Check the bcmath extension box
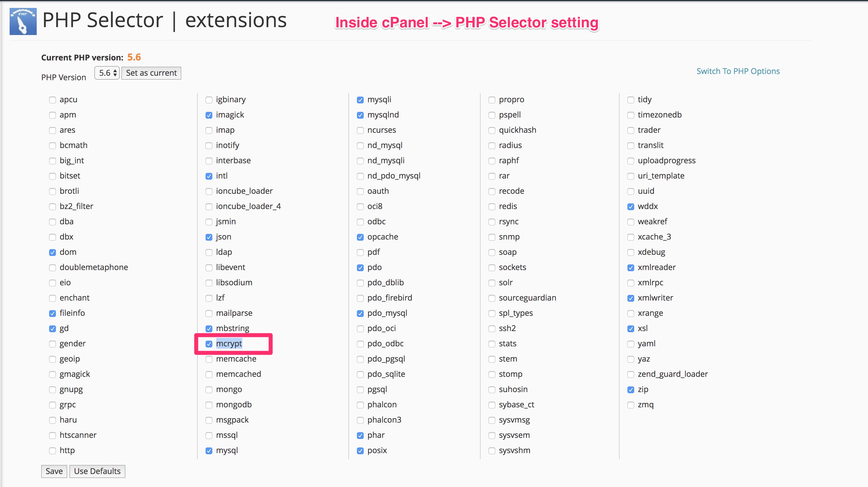Image resolution: width=868 pixels, height=487 pixels. tap(52, 145)
